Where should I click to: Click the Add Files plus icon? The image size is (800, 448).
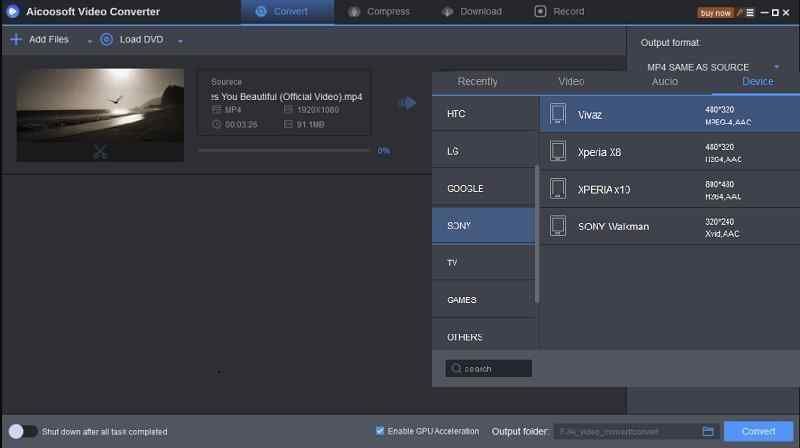16,39
